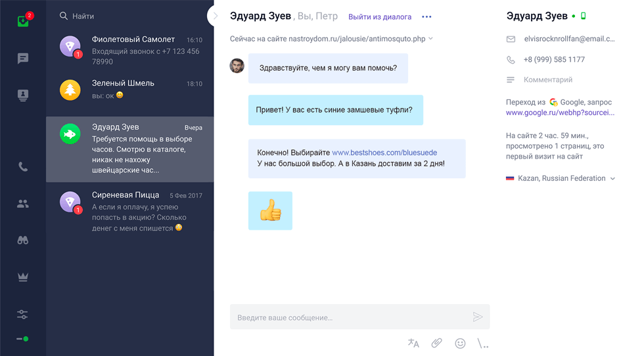Viewport: 644px width, 356px height.
Task: Expand the current site page URL dropdown
Action: tap(431, 39)
